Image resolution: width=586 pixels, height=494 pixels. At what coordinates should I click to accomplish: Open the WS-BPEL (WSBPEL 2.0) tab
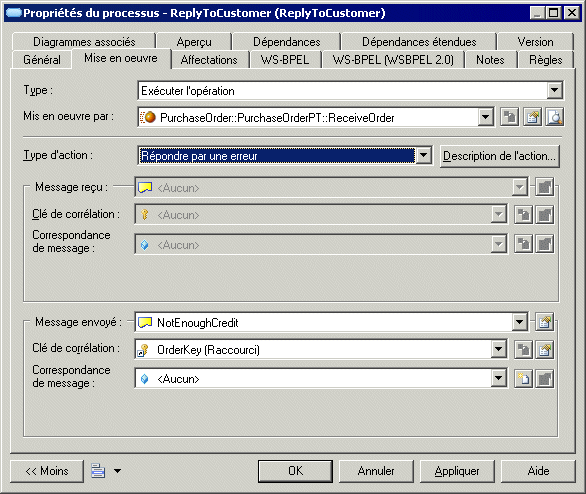(393, 60)
